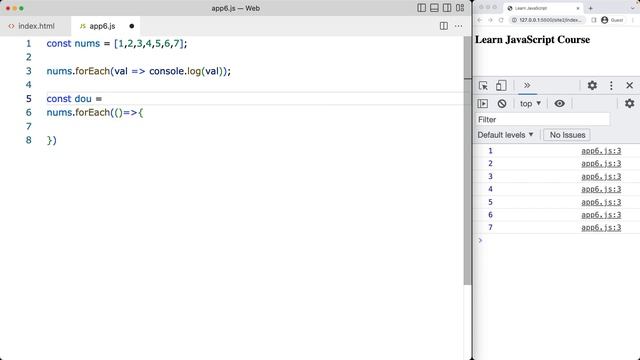Click console output value 1
Viewport: 640px width, 360px height.
point(490,151)
